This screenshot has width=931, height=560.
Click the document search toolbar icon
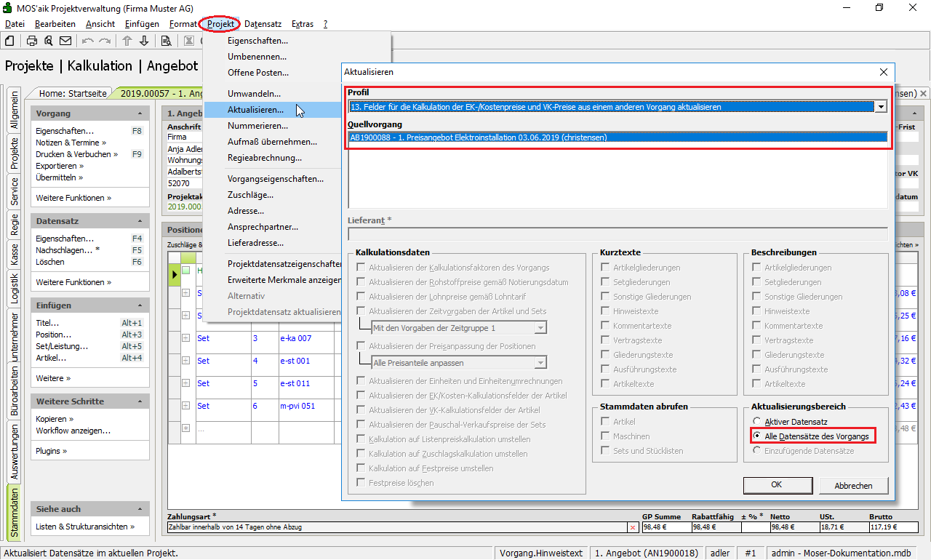[166, 41]
